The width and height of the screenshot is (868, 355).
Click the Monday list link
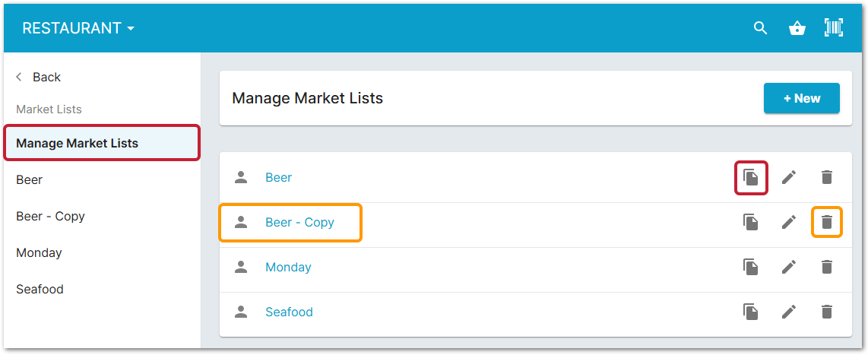tap(288, 267)
